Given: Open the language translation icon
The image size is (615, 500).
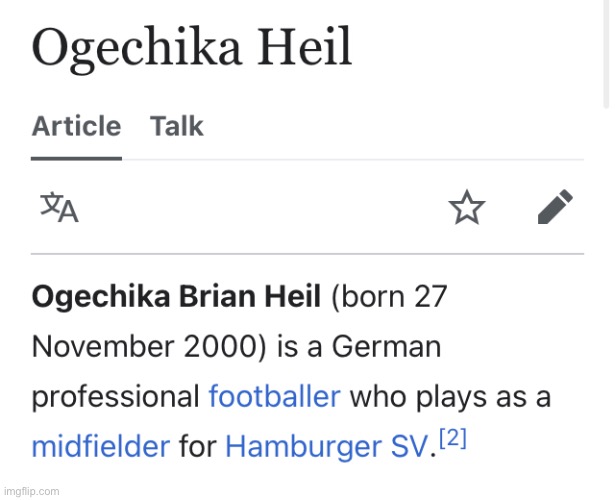Looking at the screenshot, I should 59,207.
